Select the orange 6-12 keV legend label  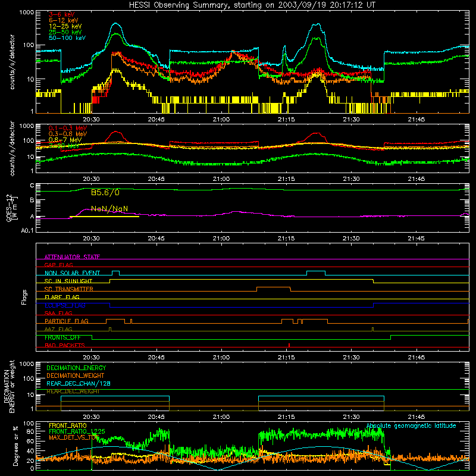(63, 20)
